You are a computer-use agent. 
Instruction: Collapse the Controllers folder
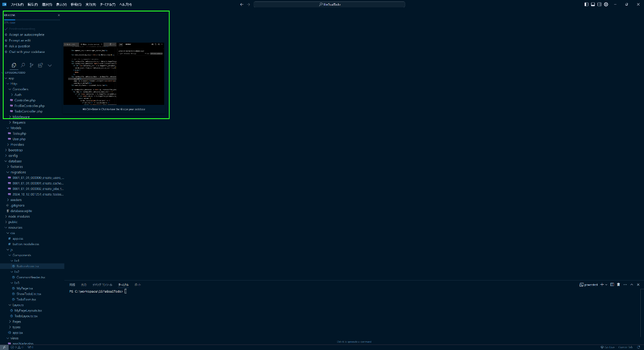click(20, 89)
